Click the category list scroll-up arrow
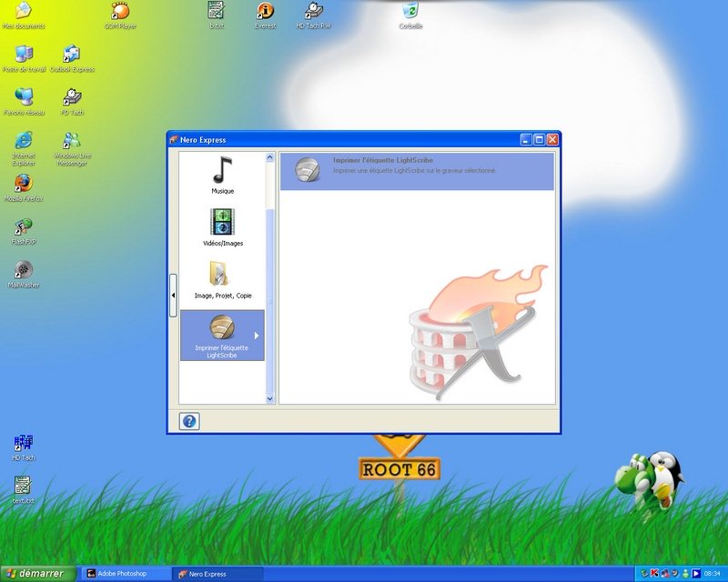The width and height of the screenshot is (728, 582). [x=269, y=158]
